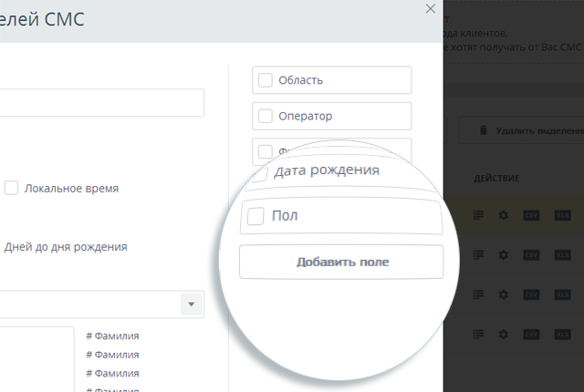Click the trash icon beside Удалить выделенные
Viewport: 584px width, 392px height.
click(x=484, y=130)
